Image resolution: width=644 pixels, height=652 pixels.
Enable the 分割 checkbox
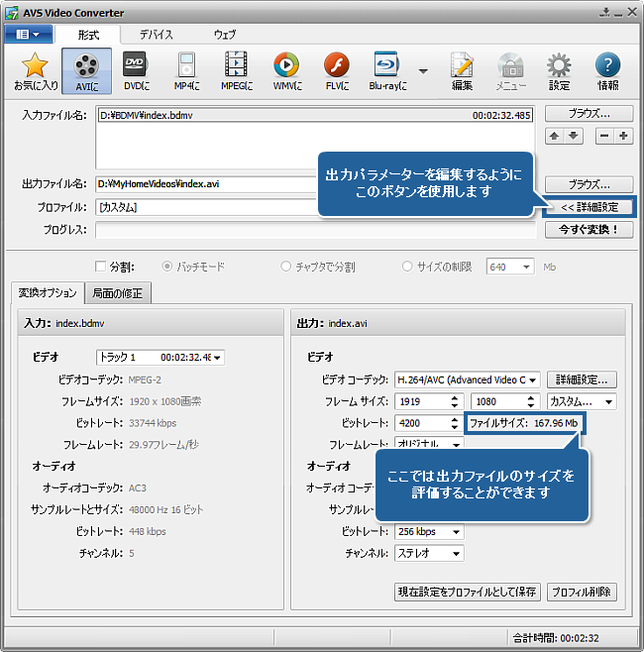coord(100,267)
